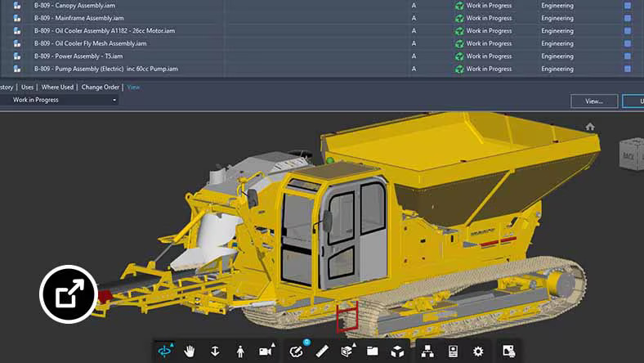Select B-809 - Pump Assembly (Electric) file
This screenshot has width=644, height=363.
pos(106,69)
